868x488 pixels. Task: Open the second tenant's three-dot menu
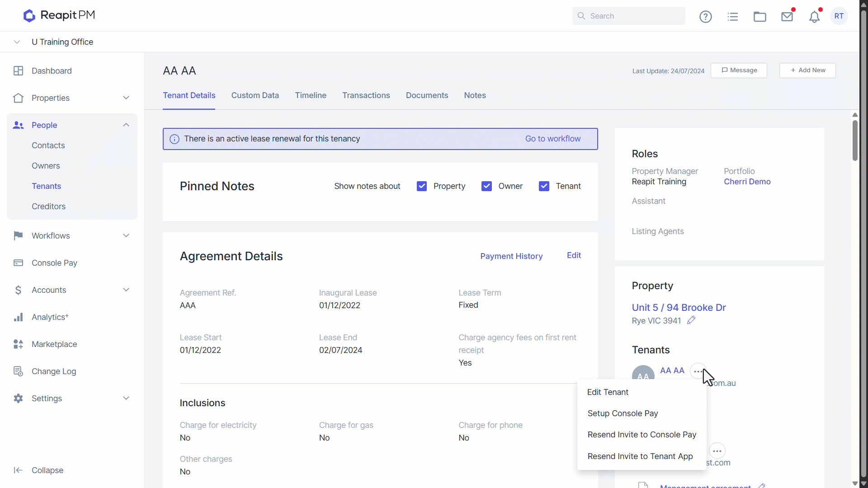[x=717, y=450]
